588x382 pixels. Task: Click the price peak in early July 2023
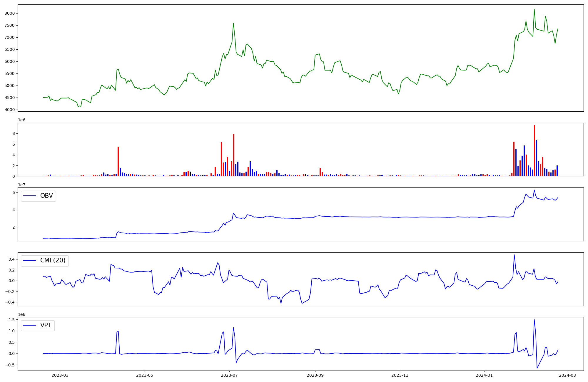click(233, 23)
